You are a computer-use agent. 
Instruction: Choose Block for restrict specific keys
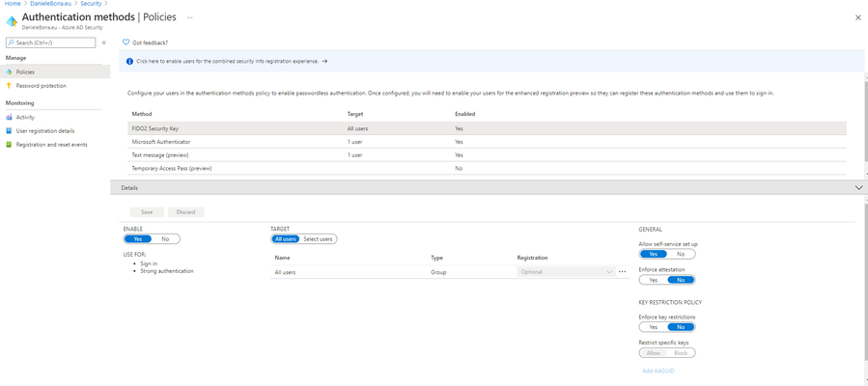click(681, 353)
